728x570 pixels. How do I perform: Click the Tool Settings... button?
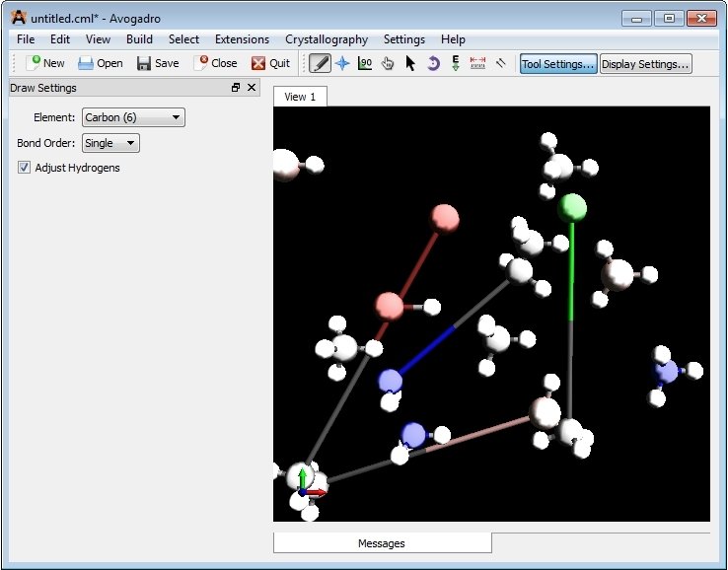[558, 63]
